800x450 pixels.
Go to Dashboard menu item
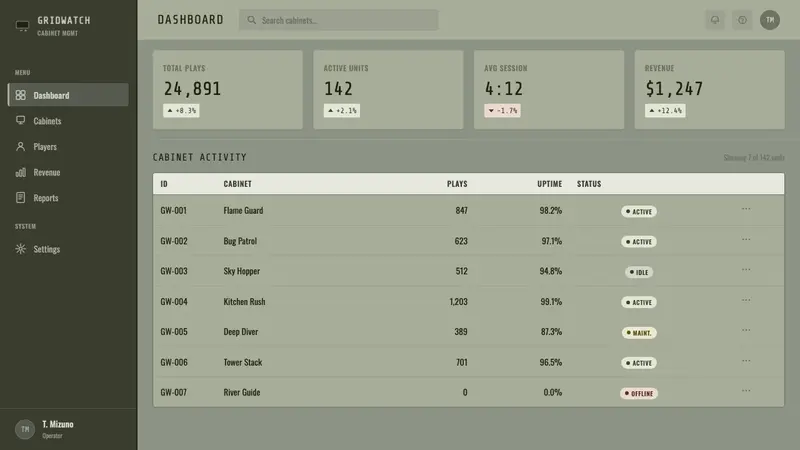pyautogui.click(x=68, y=95)
